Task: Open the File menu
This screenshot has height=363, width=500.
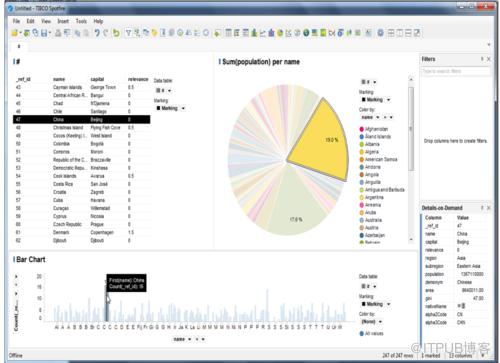Action: point(16,21)
